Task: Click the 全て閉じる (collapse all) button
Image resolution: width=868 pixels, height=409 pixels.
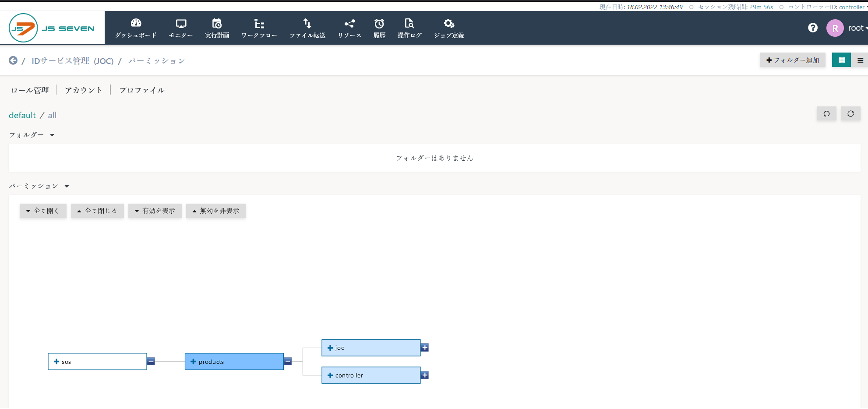Action: (x=97, y=211)
